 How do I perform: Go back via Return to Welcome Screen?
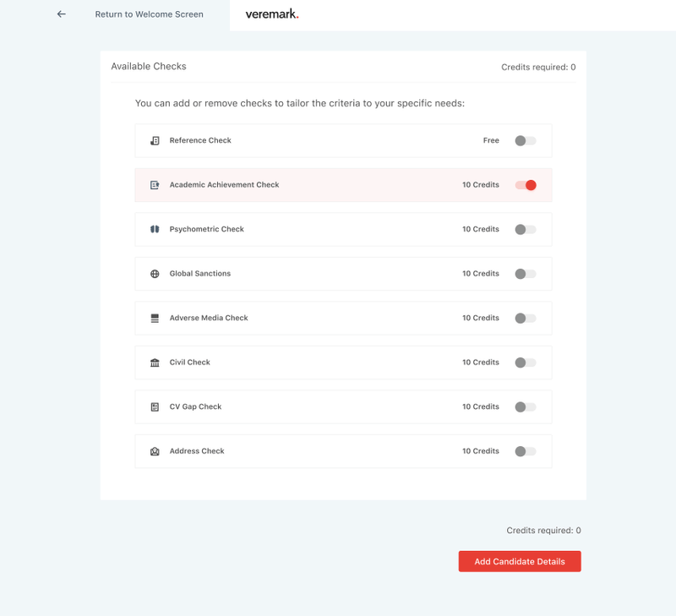pos(149,14)
